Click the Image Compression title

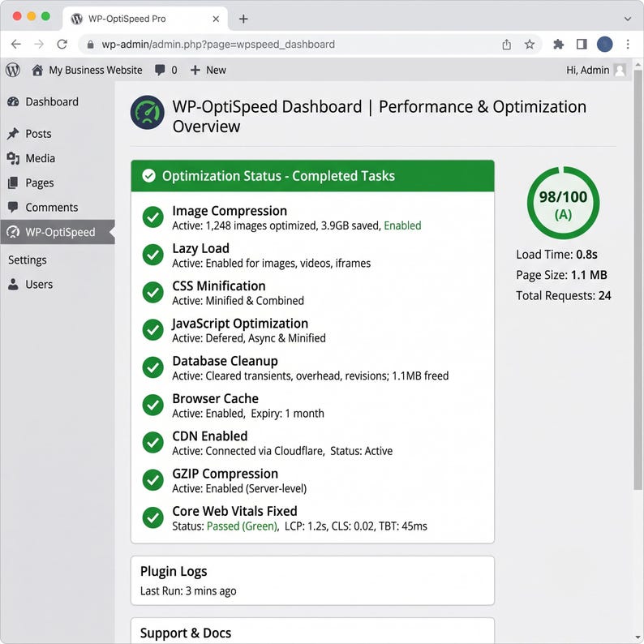230,211
